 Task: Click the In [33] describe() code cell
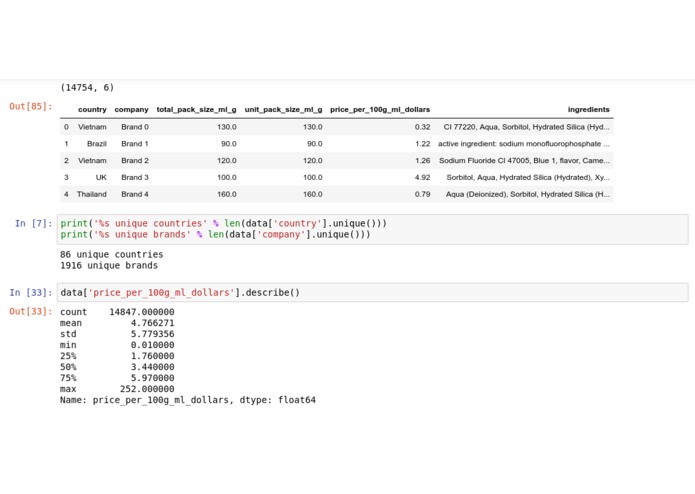tap(372, 292)
